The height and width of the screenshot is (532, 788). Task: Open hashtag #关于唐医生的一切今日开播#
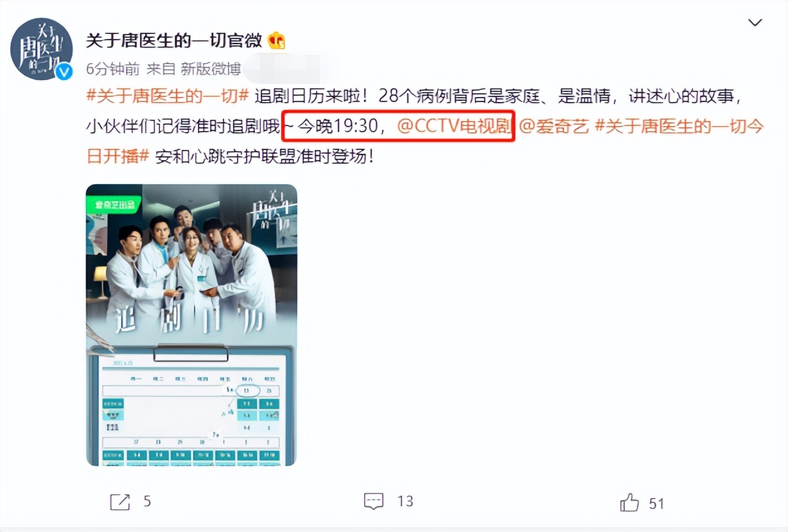(x=425, y=142)
